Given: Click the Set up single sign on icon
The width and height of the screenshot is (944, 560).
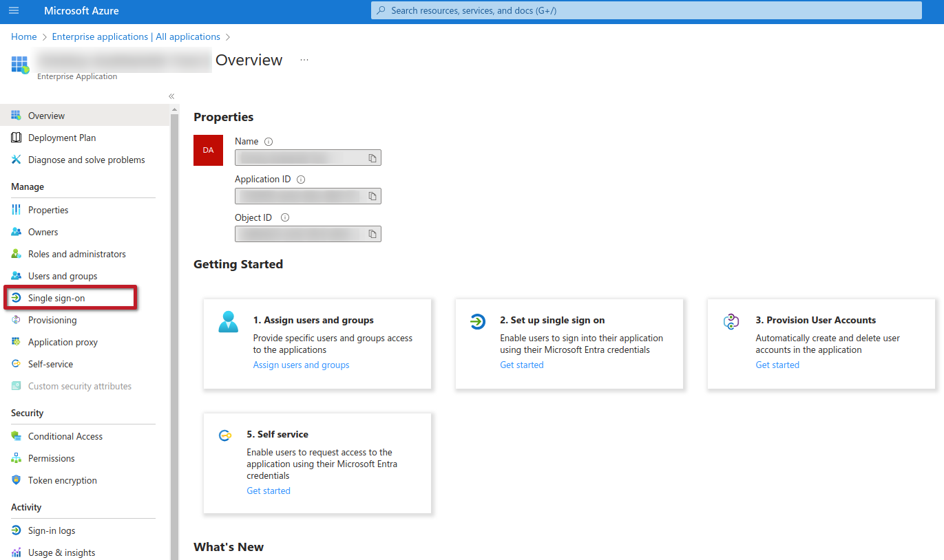Looking at the screenshot, I should pos(477,321).
